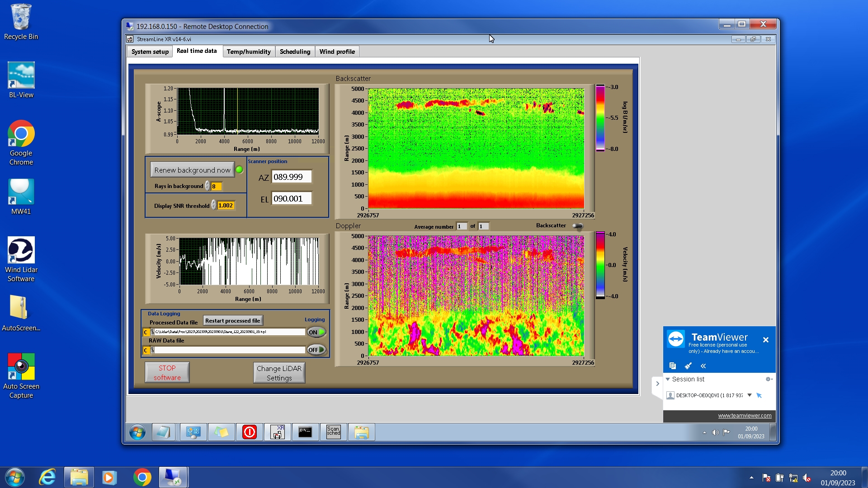Open the command prompt icon in remote taskbar
Image resolution: width=868 pixels, height=488 pixels.
coord(305,432)
